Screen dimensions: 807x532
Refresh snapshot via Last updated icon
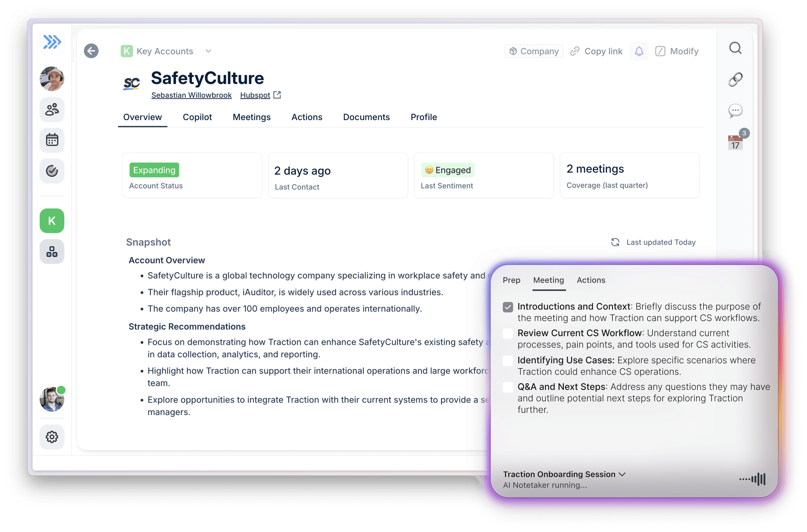tap(615, 242)
